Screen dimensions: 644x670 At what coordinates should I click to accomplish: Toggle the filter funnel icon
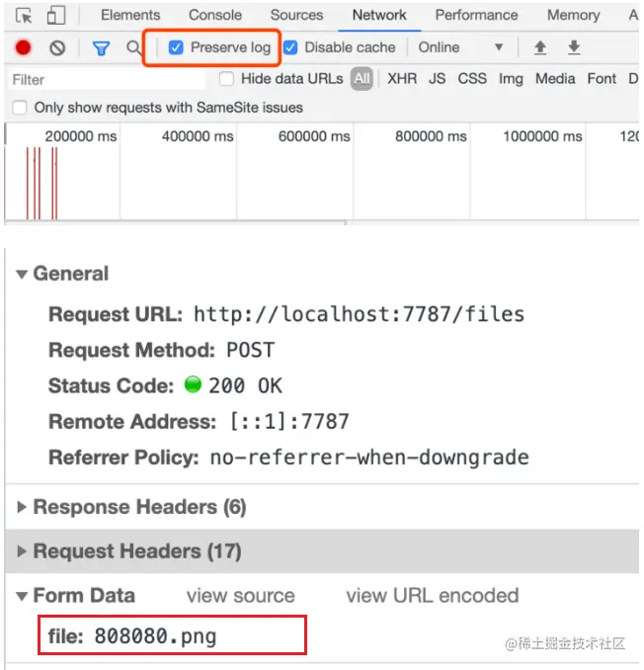point(101,47)
